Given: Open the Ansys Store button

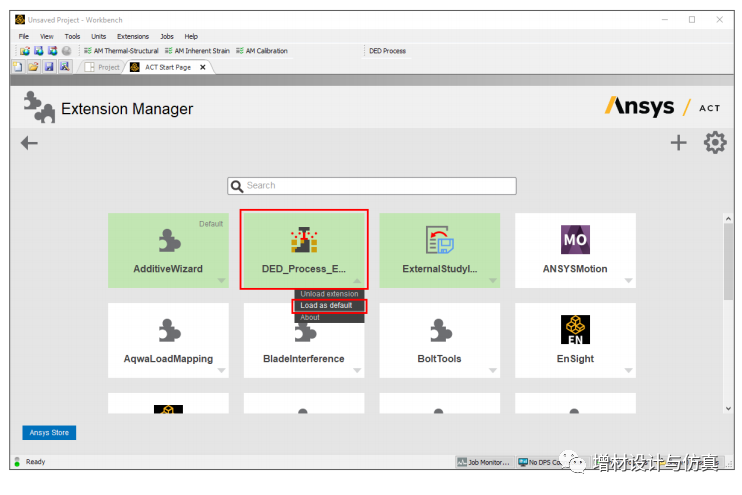Looking at the screenshot, I should pos(49,433).
